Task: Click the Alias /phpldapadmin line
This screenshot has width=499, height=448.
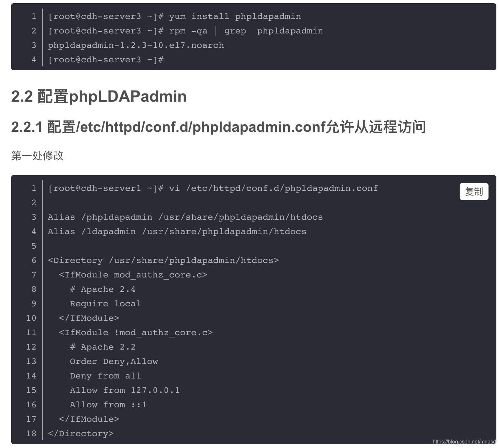Action: pos(185,217)
